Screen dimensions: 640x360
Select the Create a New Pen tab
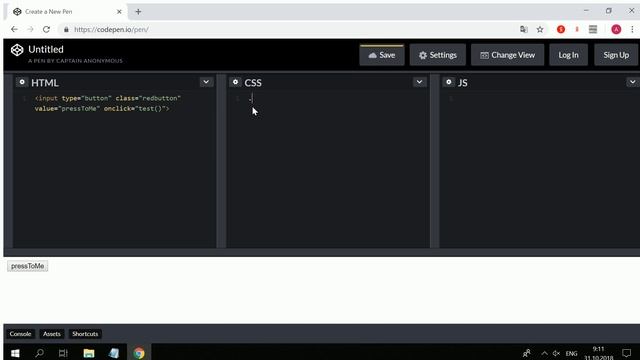pyautogui.click(x=67, y=12)
